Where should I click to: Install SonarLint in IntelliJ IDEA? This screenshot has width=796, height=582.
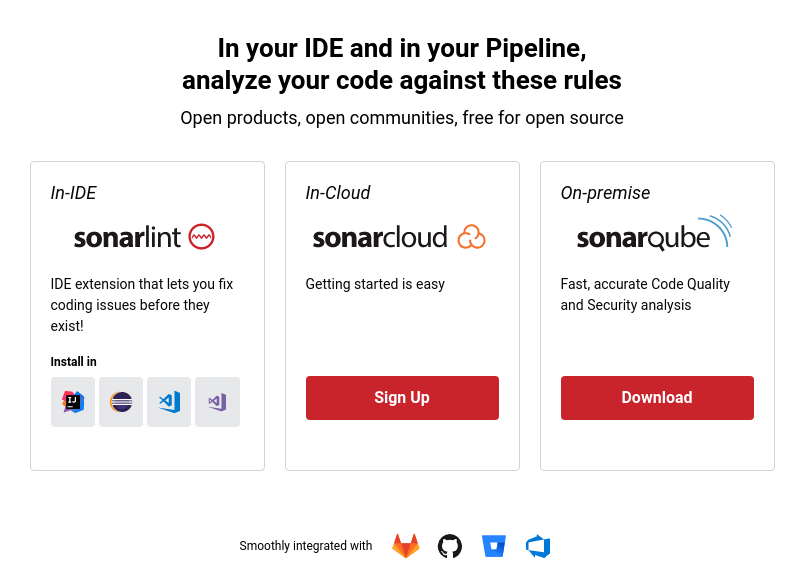(x=73, y=402)
